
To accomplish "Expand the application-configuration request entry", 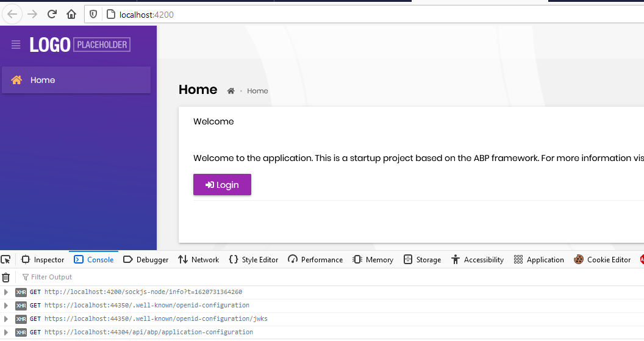I will [x=6, y=332].
